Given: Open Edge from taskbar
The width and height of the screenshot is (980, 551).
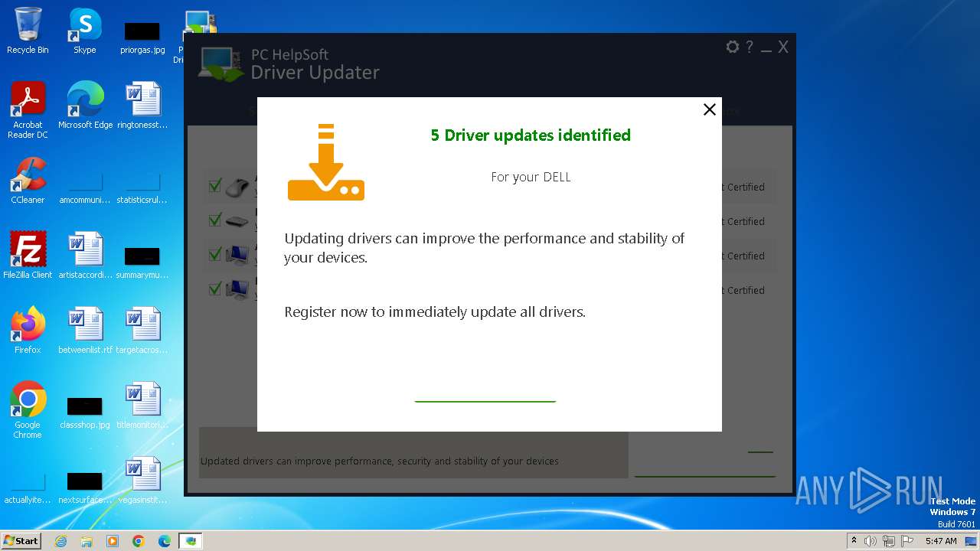Looking at the screenshot, I should [x=165, y=541].
